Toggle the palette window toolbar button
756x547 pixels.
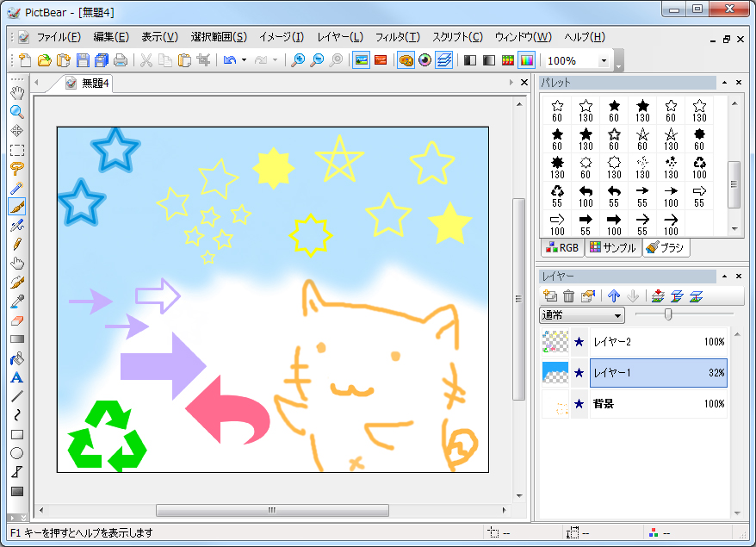tap(406, 60)
